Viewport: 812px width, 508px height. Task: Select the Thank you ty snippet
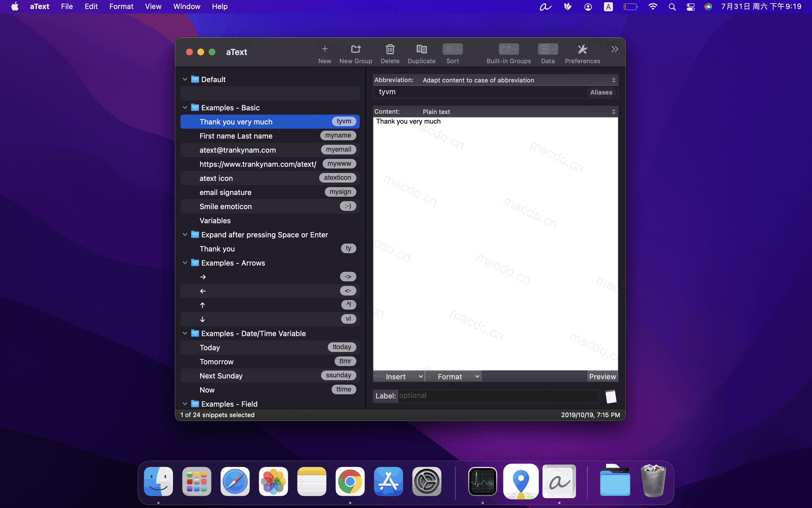[x=270, y=249]
